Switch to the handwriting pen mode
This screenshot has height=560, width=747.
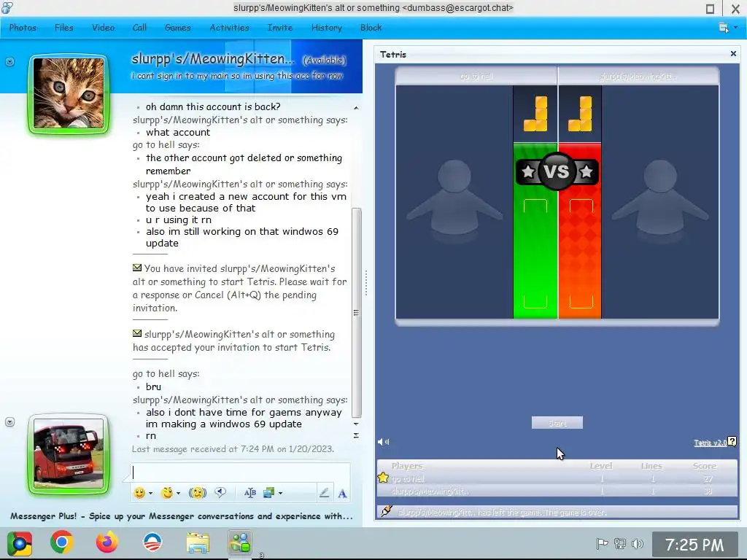click(324, 493)
